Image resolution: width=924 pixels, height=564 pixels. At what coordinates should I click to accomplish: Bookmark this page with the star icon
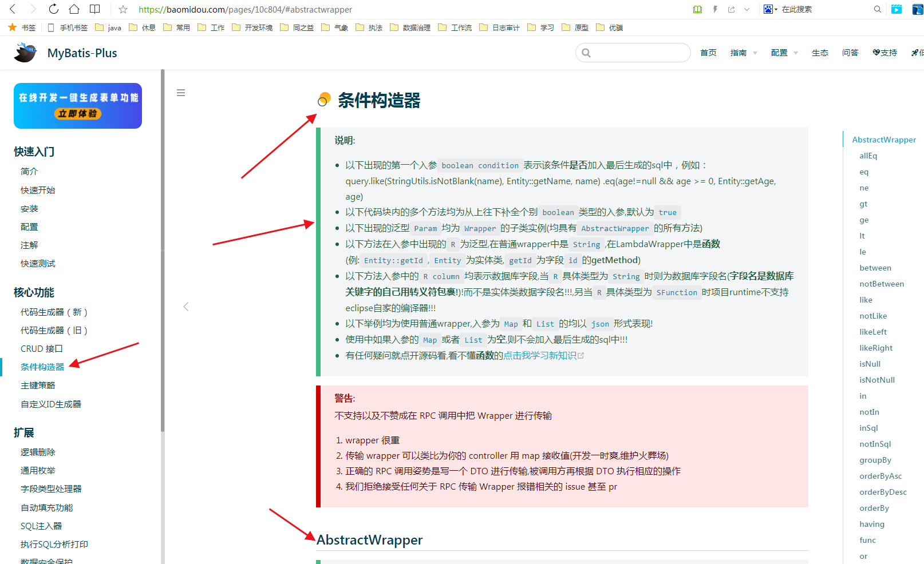[123, 9]
